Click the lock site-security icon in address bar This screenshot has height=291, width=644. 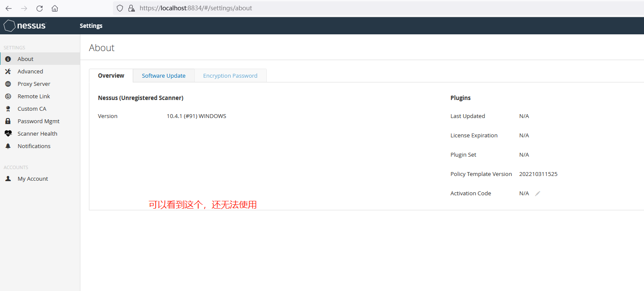132,8
